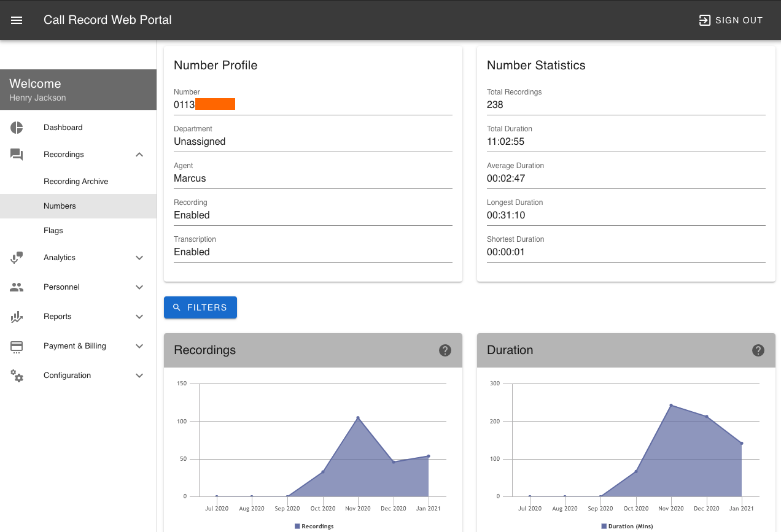This screenshot has width=781, height=532.
Task: Open help for the Duration chart
Action: (x=758, y=350)
